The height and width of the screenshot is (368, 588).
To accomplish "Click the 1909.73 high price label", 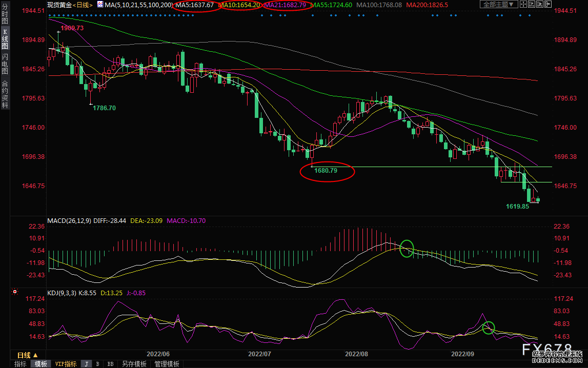I will click(72, 28).
